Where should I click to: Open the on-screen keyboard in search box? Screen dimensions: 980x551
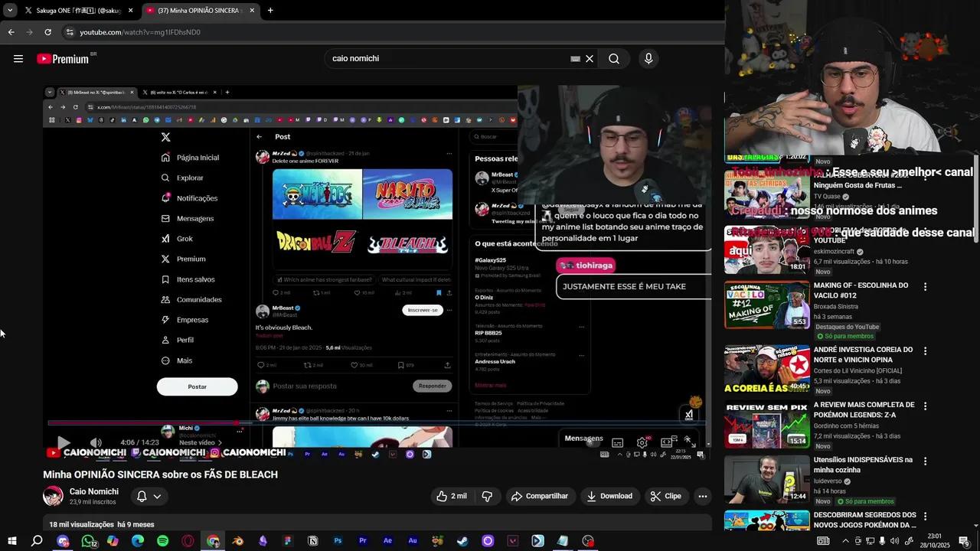coord(575,59)
